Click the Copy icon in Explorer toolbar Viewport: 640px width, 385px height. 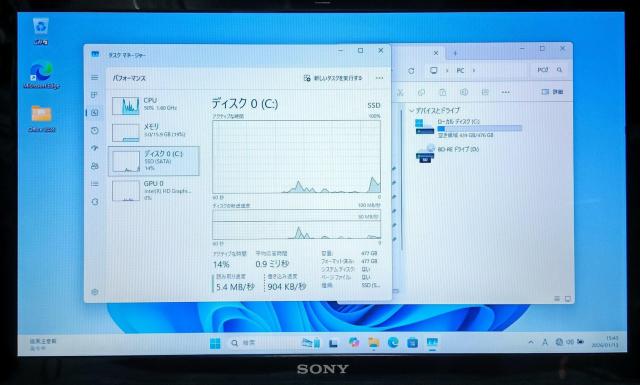(x=422, y=92)
